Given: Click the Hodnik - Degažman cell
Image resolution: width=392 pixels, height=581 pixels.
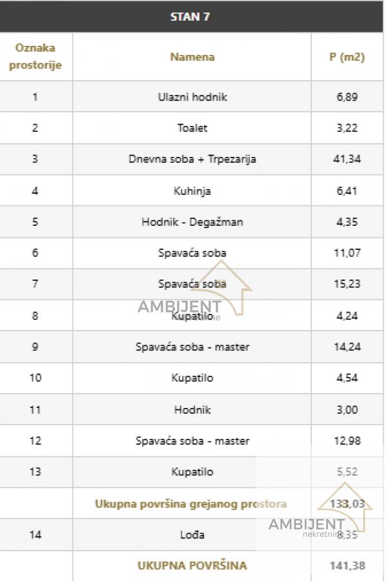Looking at the screenshot, I should tap(192, 221).
